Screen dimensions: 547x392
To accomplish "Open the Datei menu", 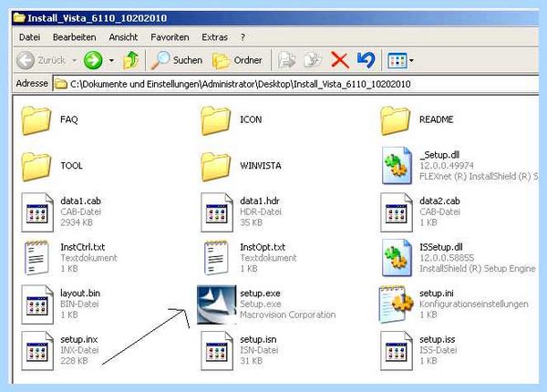I will click(30, 37).
